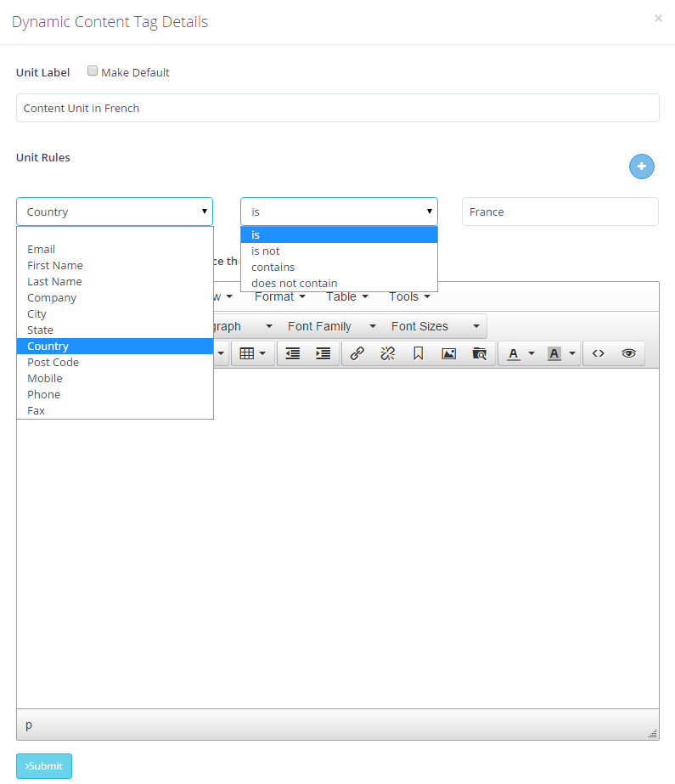Click the text color A button
Viewport: 675px width, 784px height.
click(x=513, y=353)
